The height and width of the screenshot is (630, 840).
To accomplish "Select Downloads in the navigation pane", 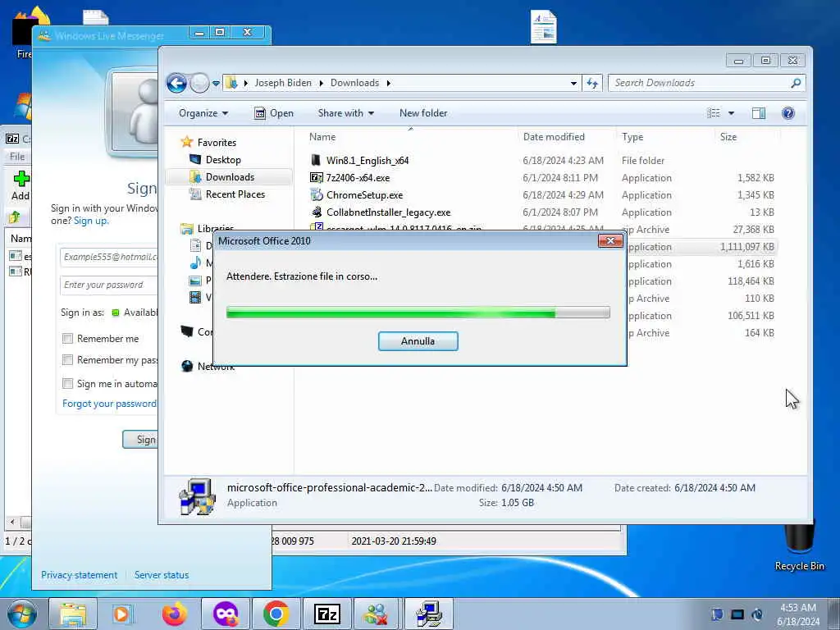I will coord(230,177).
